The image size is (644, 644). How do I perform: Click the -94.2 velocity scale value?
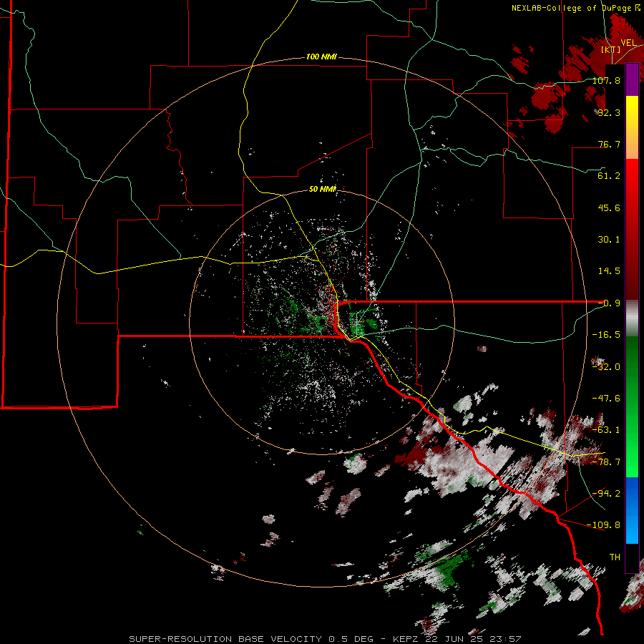(x=607, y=494)
